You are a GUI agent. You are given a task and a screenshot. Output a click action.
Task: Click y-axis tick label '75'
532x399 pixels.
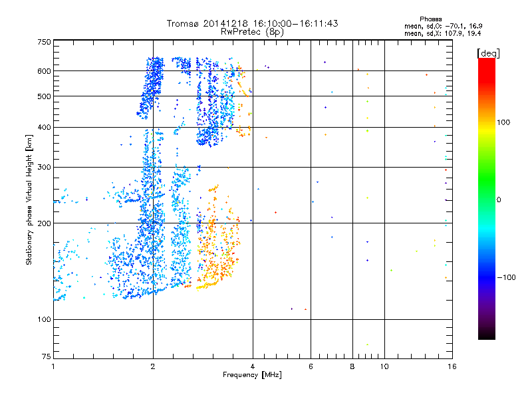click(47, 356)
